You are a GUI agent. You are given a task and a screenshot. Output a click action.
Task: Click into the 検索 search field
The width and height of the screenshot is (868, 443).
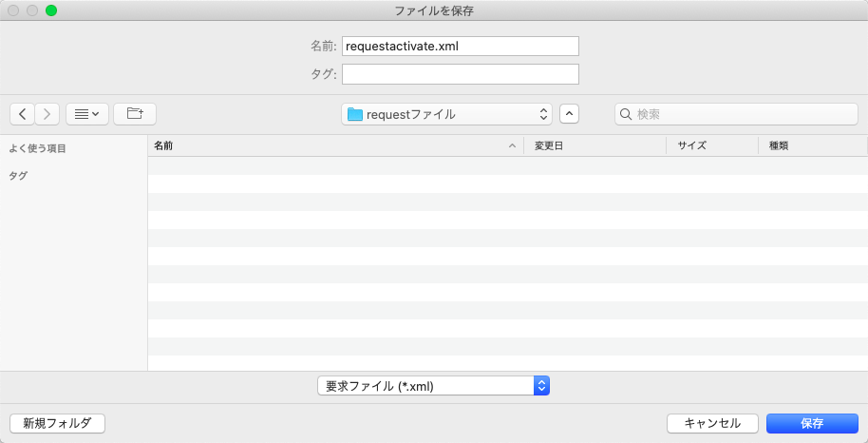[736, 114]
